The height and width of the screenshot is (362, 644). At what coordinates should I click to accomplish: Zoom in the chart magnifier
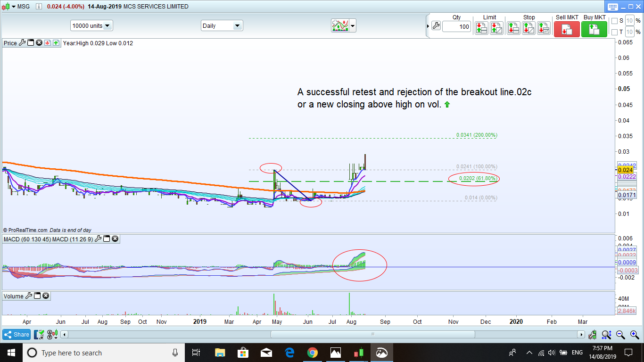click(x=634, y=335)
